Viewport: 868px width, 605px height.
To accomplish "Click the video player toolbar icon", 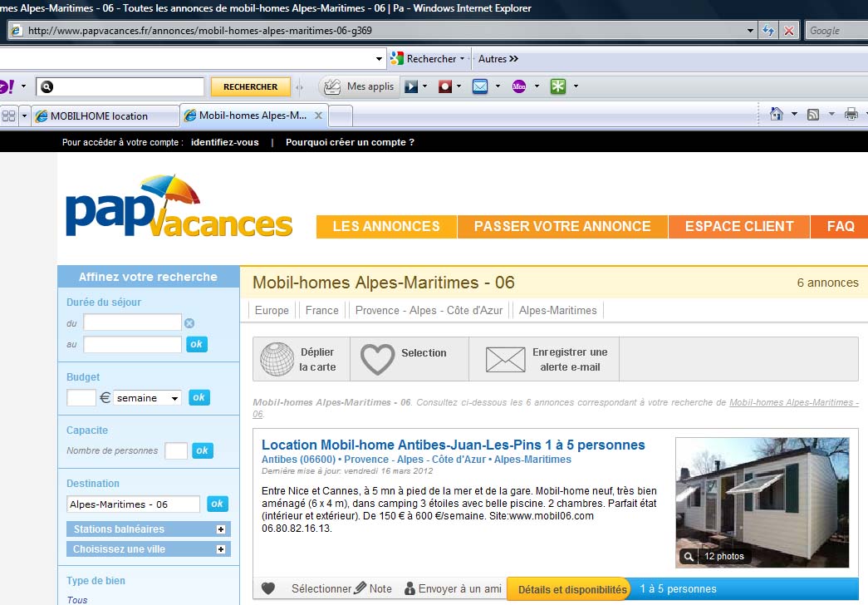I will (411, 86).
